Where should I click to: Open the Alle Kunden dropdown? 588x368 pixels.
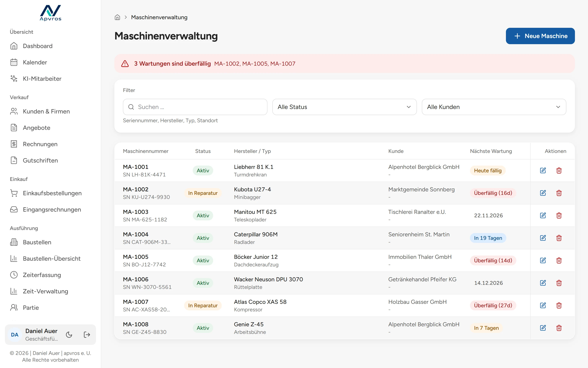[494, 107]
